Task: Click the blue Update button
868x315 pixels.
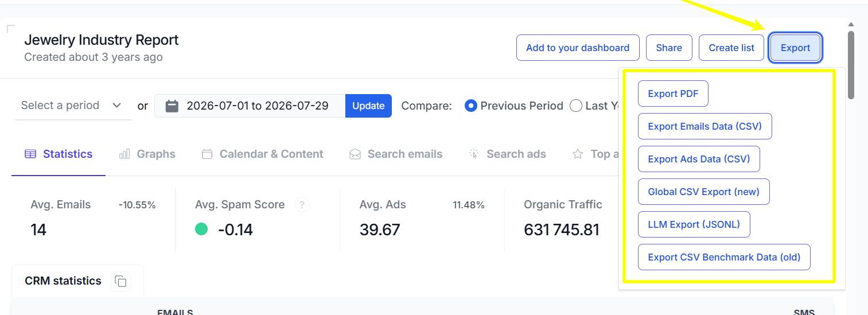Action: pos(368,106)
